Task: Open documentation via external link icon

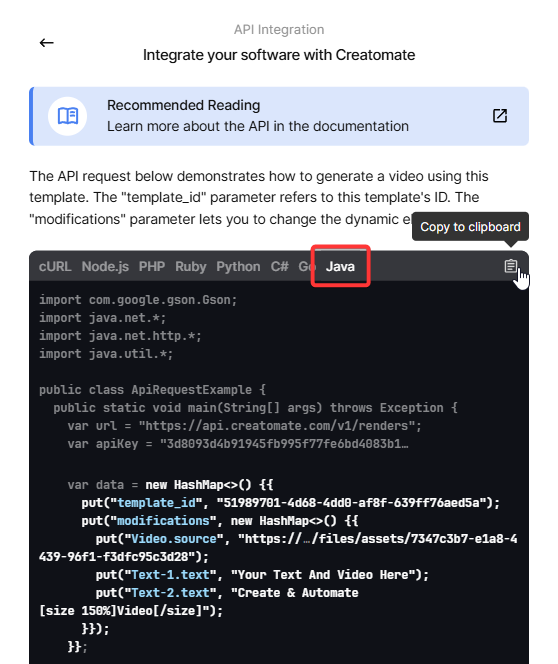Action: 500,116
